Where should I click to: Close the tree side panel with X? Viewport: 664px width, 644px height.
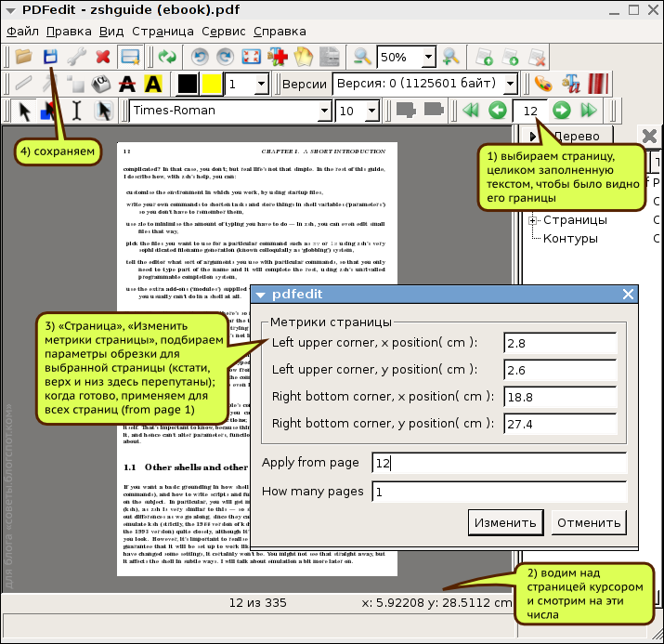point(649,137)
